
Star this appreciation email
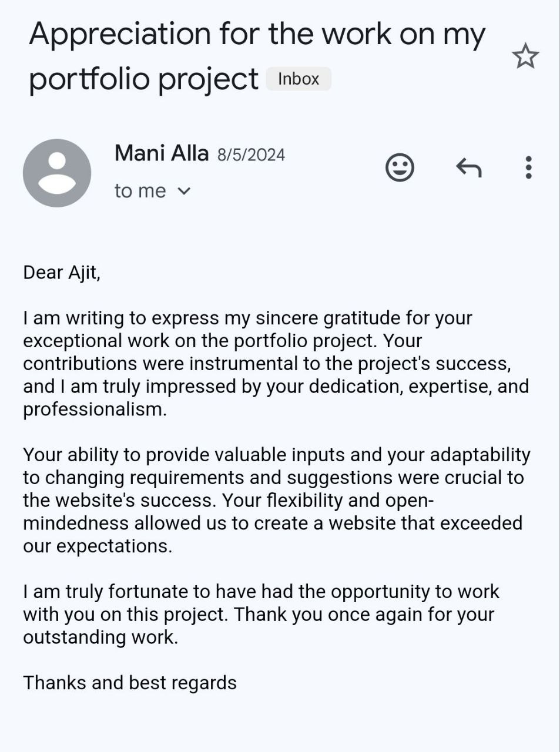pyautogui.click(x=525, y=56)
